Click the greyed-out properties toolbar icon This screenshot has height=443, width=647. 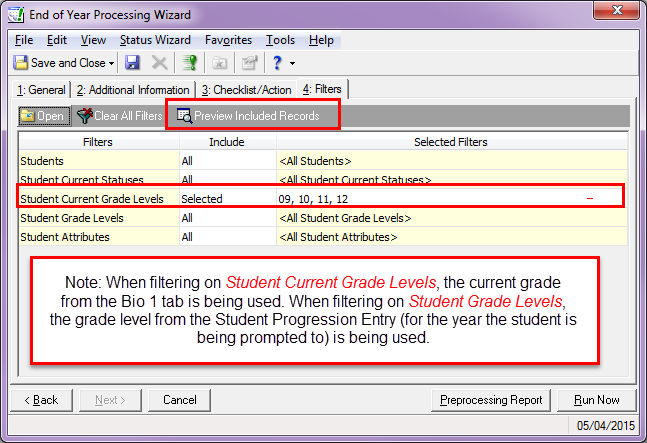pos(250,63)
